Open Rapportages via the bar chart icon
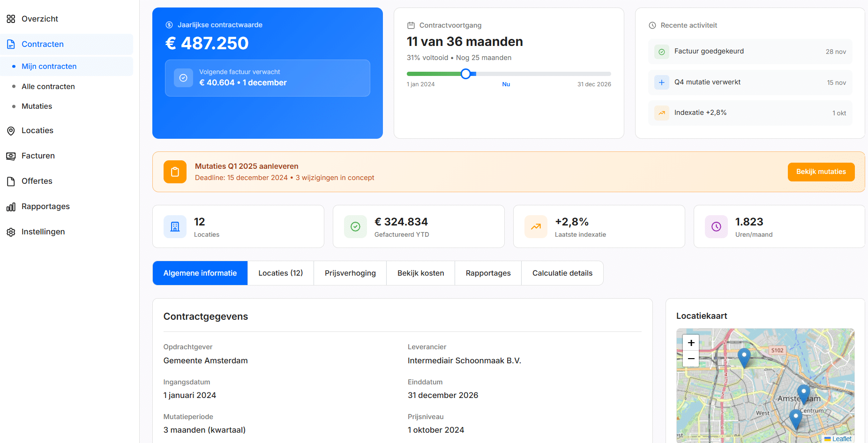The height and width of the screenshot is (443, 868). pyautogui.click(x=11, y=206)
